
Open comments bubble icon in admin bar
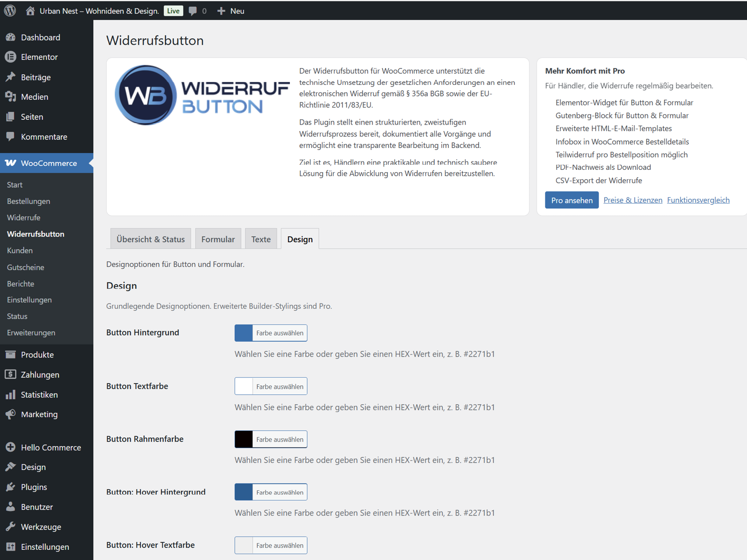point(193,11)
